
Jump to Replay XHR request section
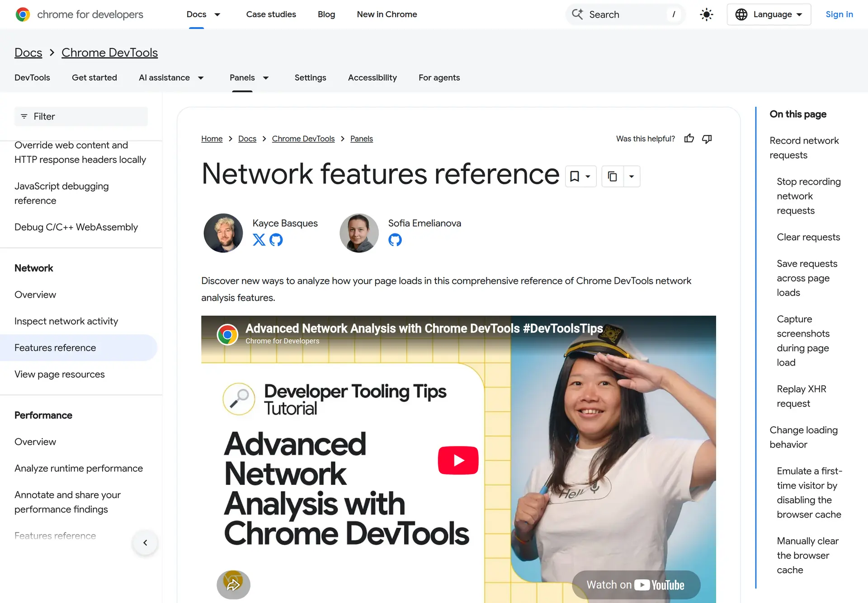click(x=802, y=396)
